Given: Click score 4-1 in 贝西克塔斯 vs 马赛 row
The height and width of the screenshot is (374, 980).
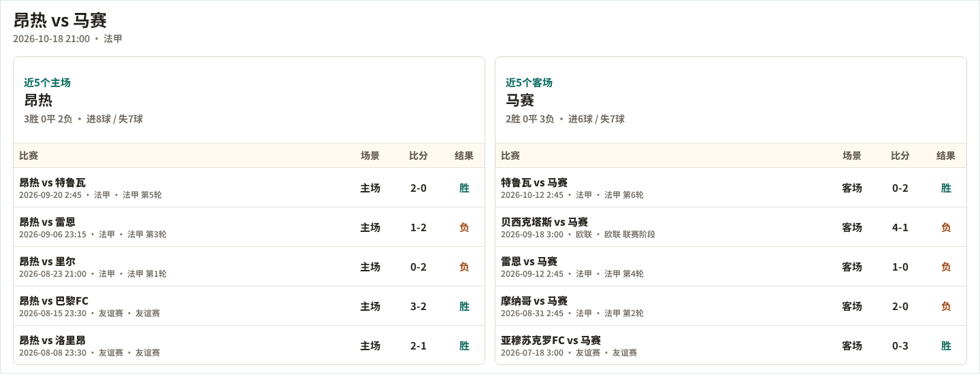Looking at the screenshot, I should click(x=900, y=227).
